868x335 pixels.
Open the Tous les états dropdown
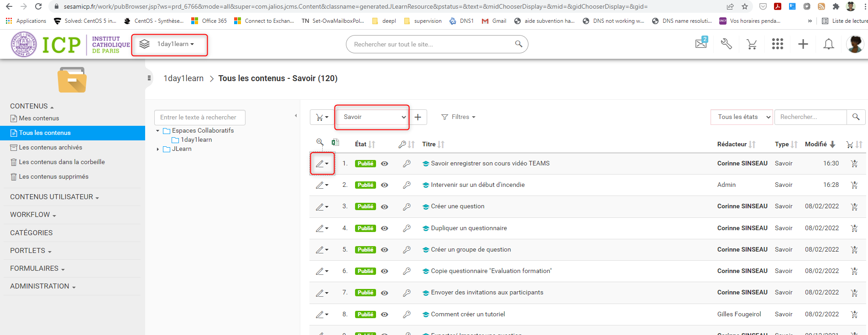pyautogui.click(x=742, y=117)
